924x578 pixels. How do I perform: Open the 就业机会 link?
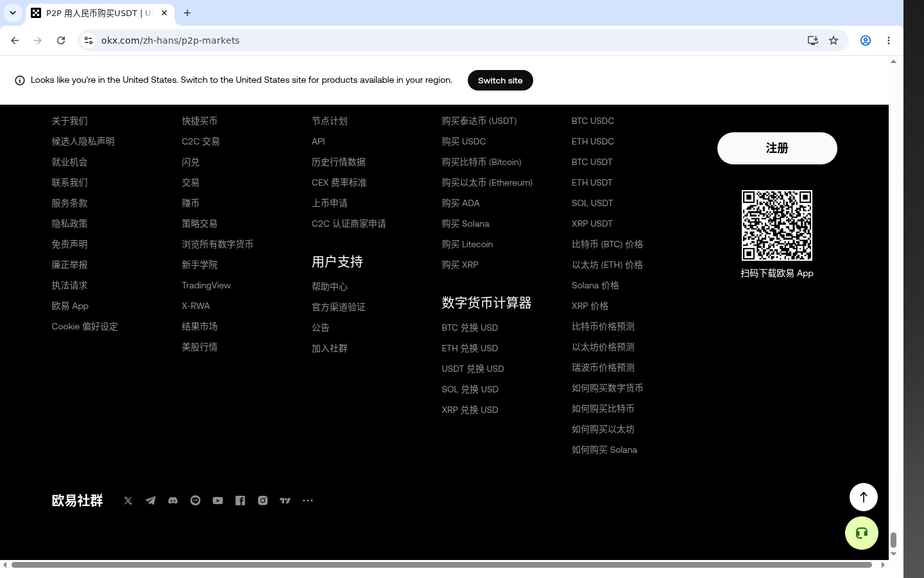pyautogui.click(x=70, y=162)
